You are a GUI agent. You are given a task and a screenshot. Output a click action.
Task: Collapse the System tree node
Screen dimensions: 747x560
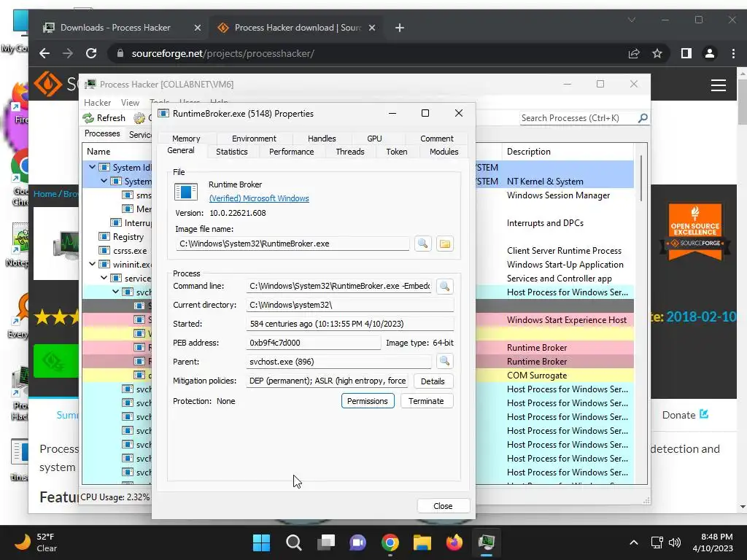(104, 181)
